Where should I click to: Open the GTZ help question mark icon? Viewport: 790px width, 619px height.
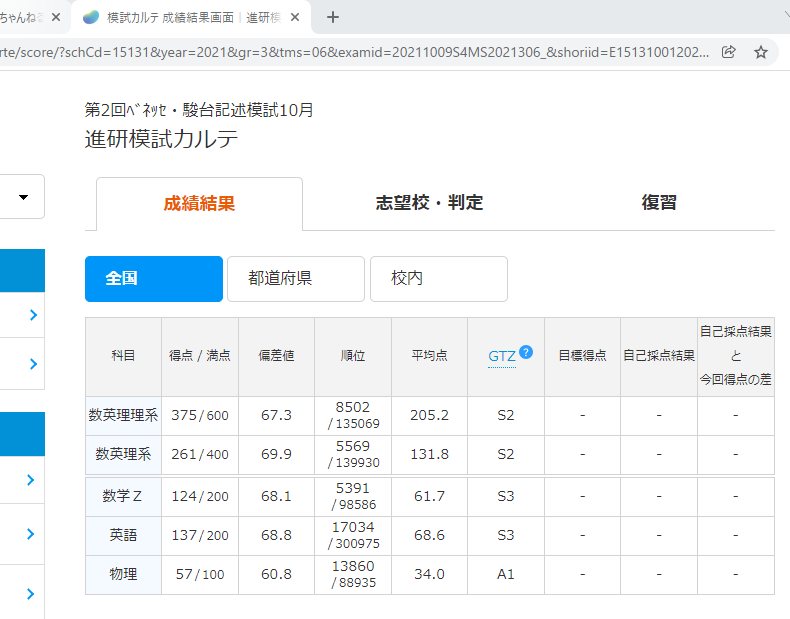tap(526, 352)
